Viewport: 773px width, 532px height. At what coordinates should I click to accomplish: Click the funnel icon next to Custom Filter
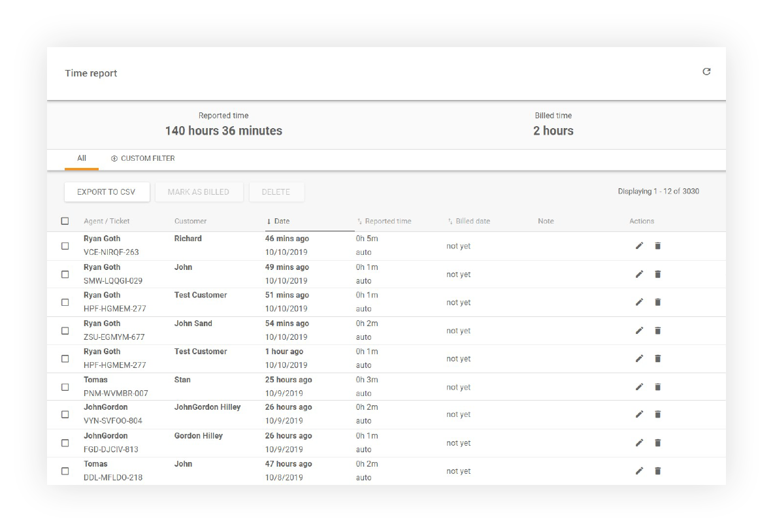(x=115, y=158)
